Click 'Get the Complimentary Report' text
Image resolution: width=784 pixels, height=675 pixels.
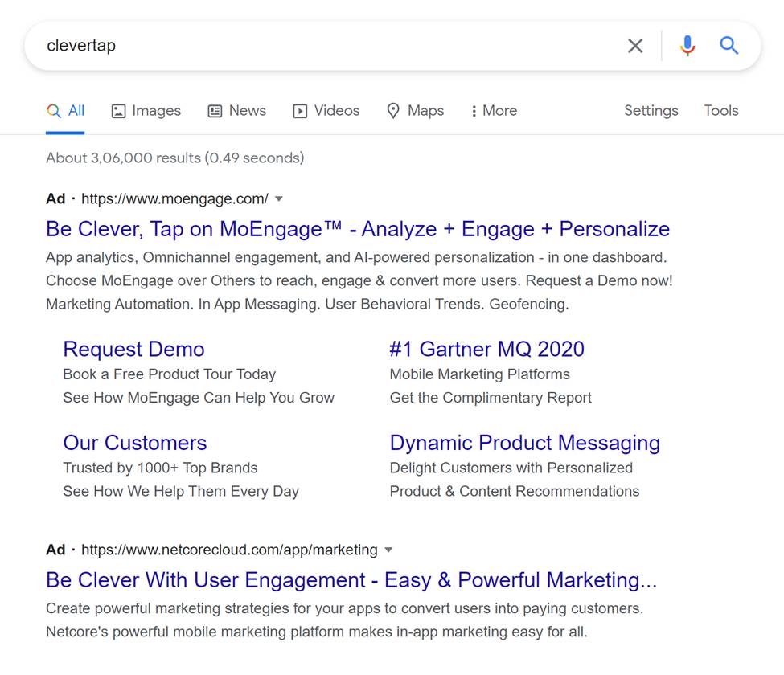click(x=491, y=398)
